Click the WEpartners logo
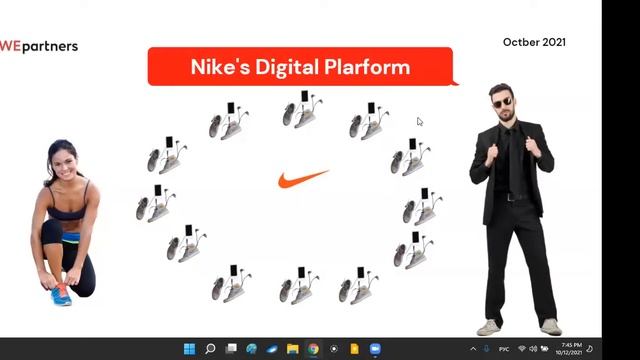This screenshot has height=360, width=640. 39,47
